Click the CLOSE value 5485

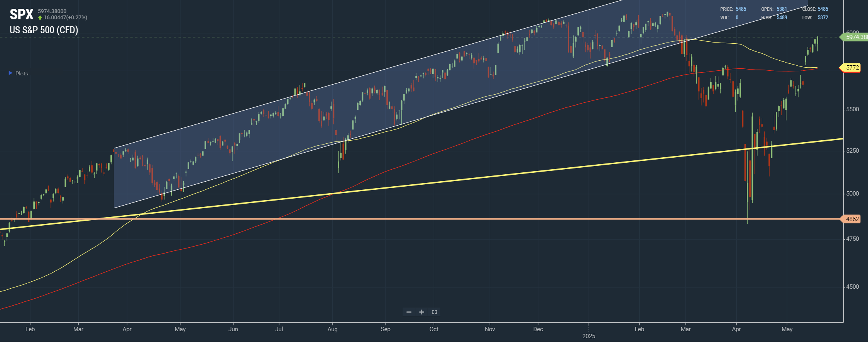point(823,9)
